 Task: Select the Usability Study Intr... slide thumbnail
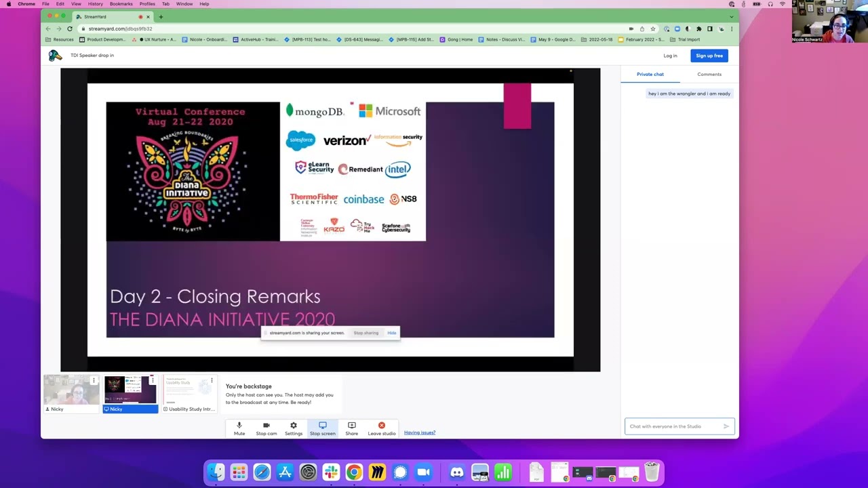189,394
